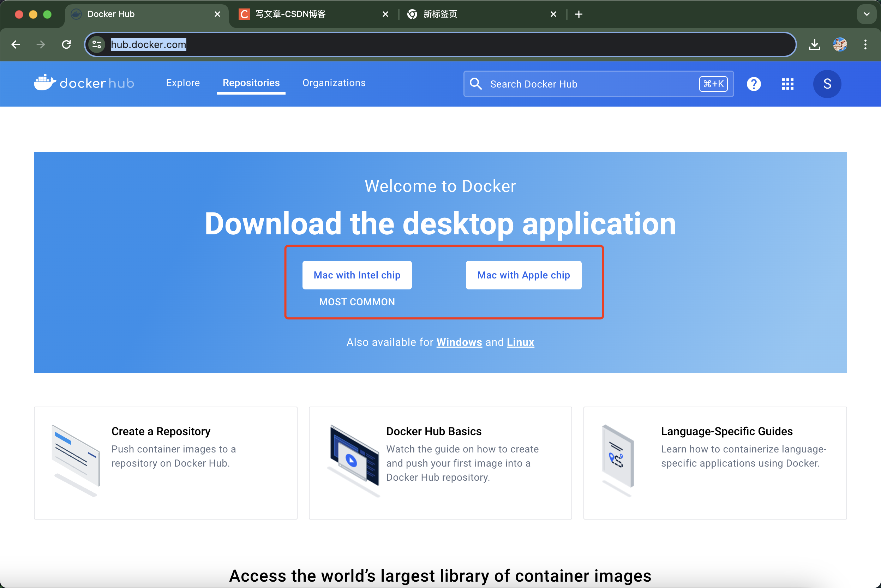Image resolution: width=881 pixels, height=588 pixels.
Task: Open the apps grid icon
Action: 787,84
